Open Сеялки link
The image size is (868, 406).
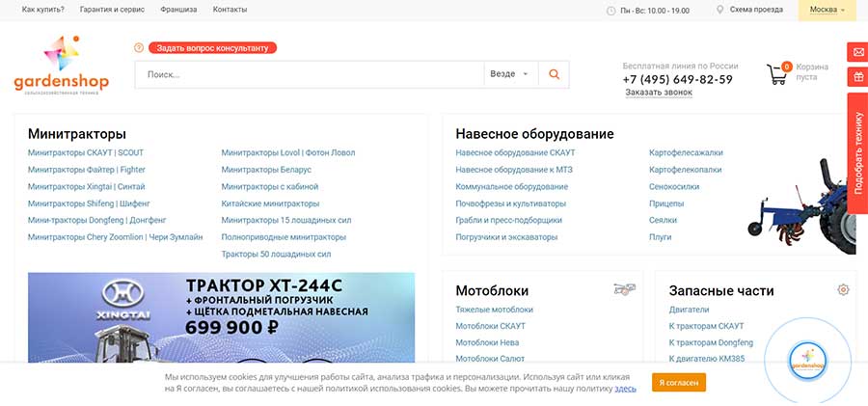[664, 220]
